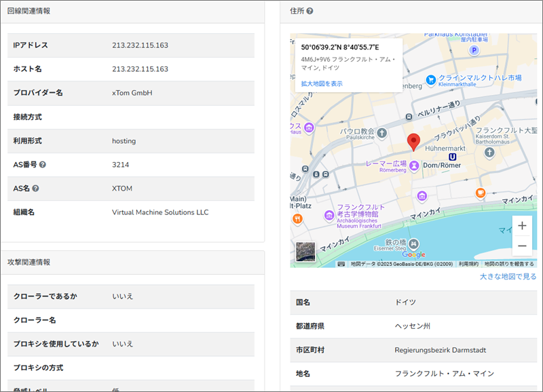Select the IP address value 213.232.115.163 in IPアドレス row

[x=140, y=45]
